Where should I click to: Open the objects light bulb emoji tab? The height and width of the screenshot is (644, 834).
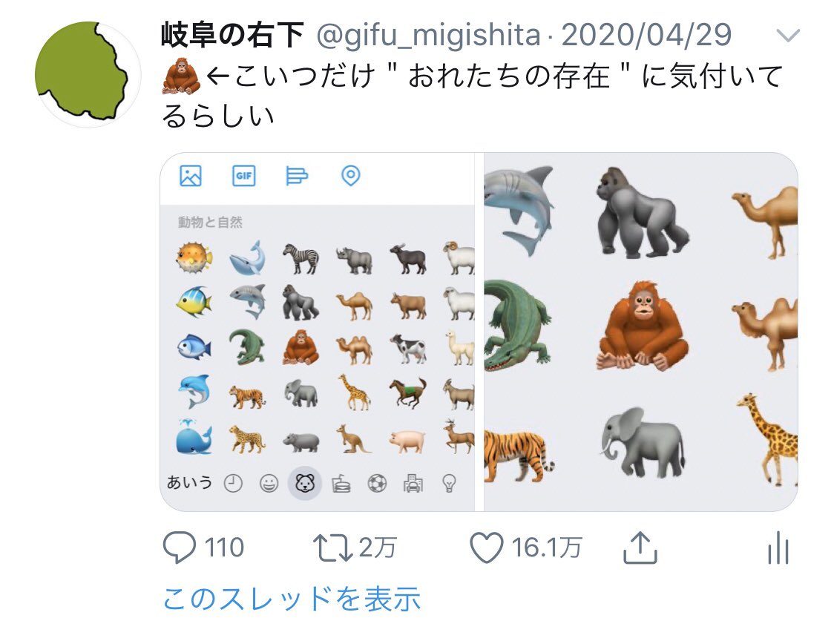450,484
